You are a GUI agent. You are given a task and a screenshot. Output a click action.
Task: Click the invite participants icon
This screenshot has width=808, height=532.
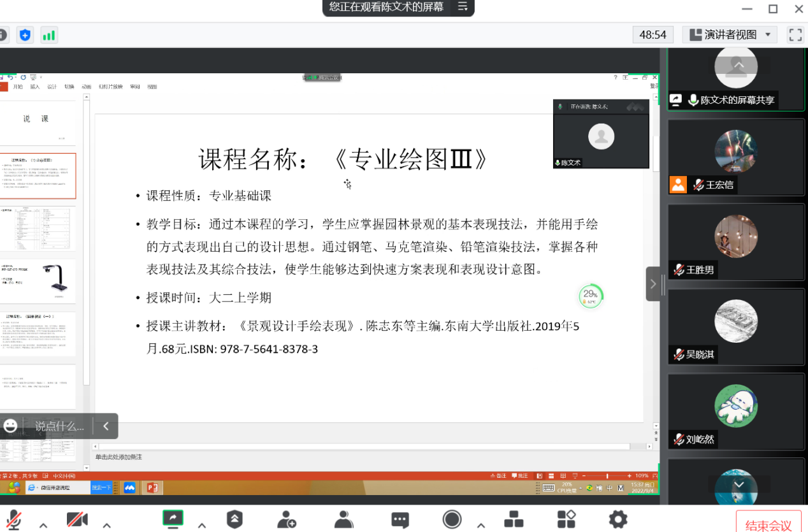(287, 520)
